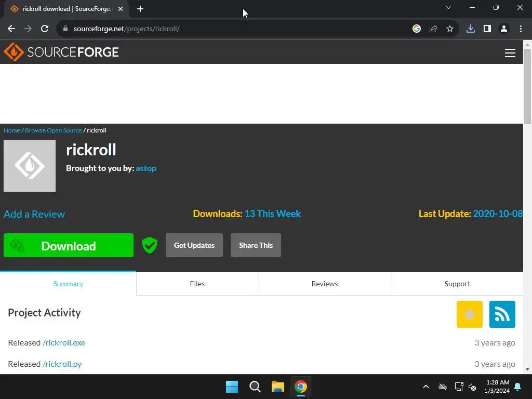Click the green Download button

(69, 245)
